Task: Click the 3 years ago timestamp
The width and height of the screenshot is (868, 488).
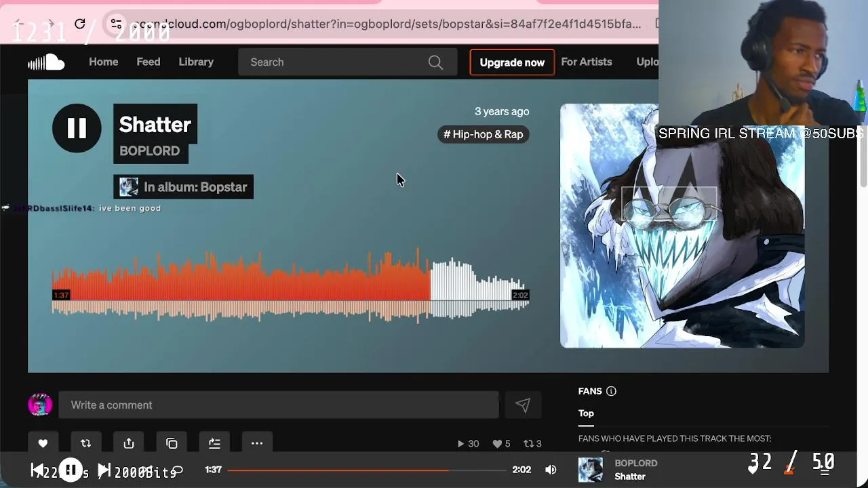Action: tap(502, 112)
